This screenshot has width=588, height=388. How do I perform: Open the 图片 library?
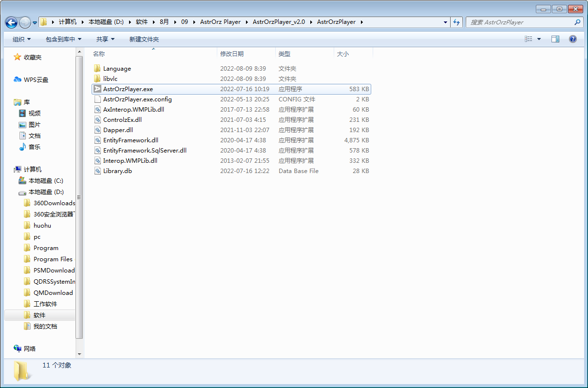coord(35,125)
